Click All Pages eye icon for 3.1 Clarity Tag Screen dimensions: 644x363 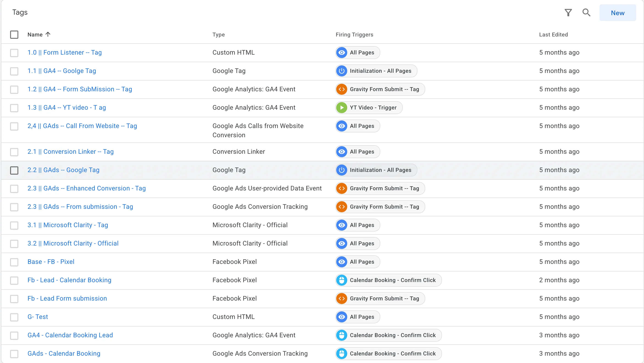341,225
